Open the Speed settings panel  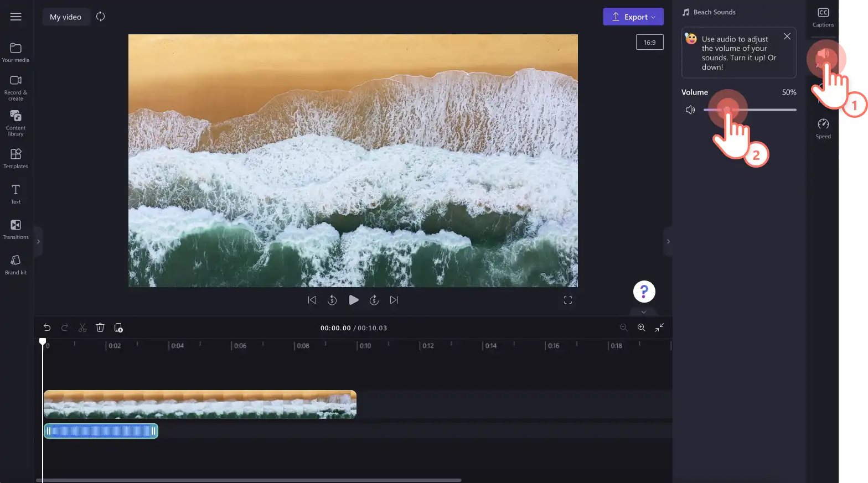tap(823, 129)
